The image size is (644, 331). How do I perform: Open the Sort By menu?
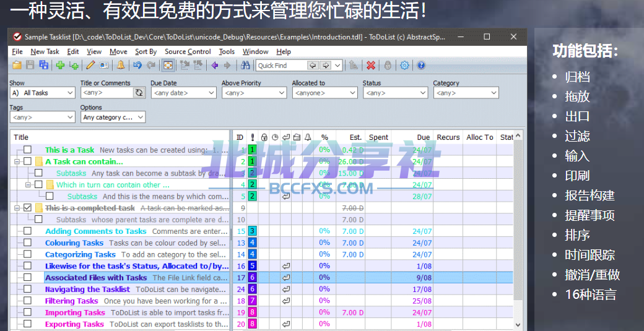tap(146, 52)
